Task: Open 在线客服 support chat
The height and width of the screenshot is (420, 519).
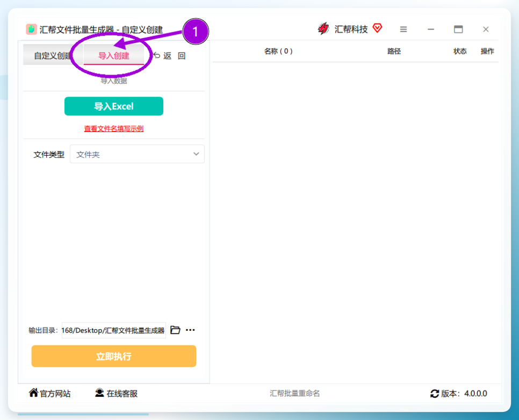Action: click(x=116, y=393)
